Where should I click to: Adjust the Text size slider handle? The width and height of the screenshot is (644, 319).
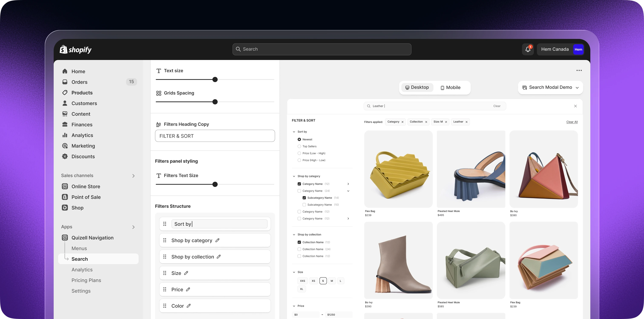click(215, 80)
